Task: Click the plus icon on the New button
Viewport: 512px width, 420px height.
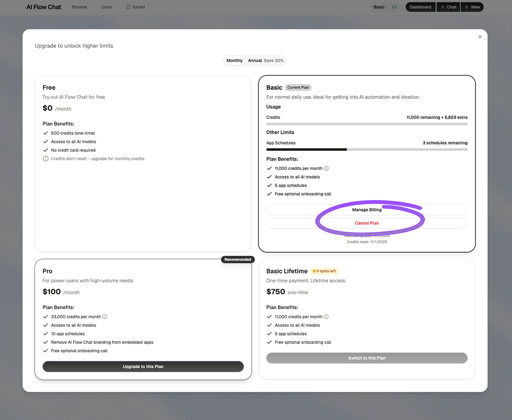Action: click(467, 7)
